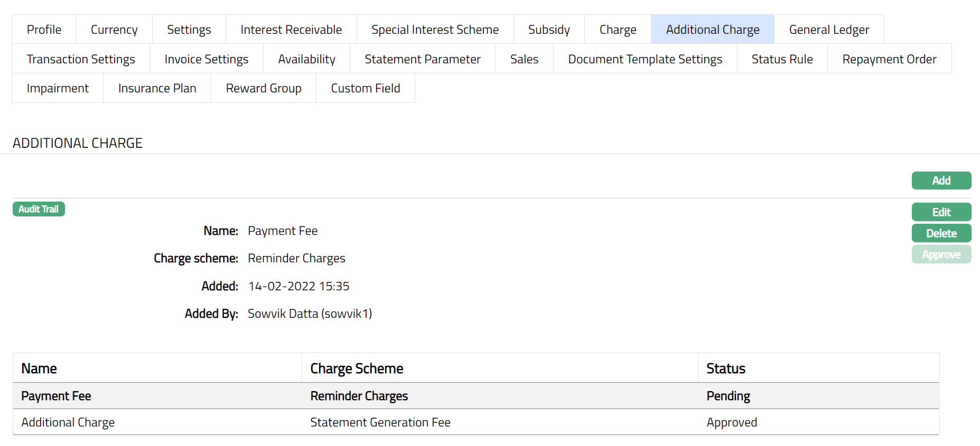Switch to the Currency tab
This screenshot has height=446, width=980.
coord(114,30)
